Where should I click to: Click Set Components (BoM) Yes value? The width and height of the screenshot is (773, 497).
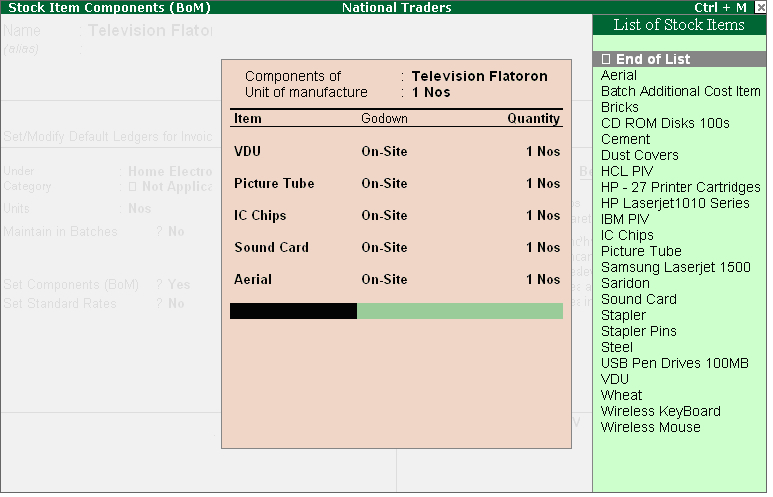tap(178, 284)
